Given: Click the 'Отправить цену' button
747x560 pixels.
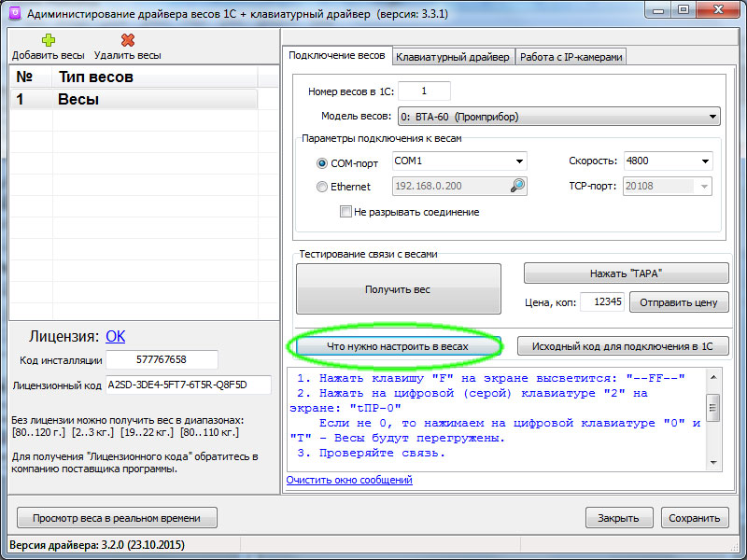Looking at the screenshot, I should point(679,301).
